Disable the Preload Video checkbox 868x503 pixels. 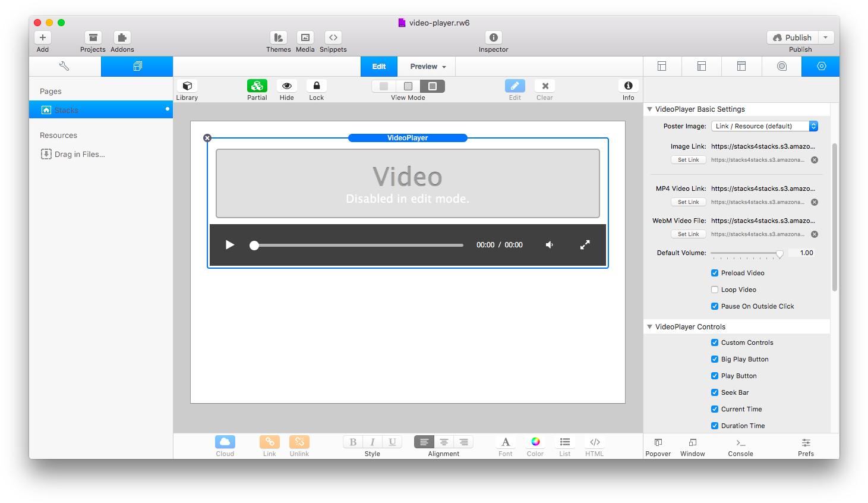tap(714, 273)
